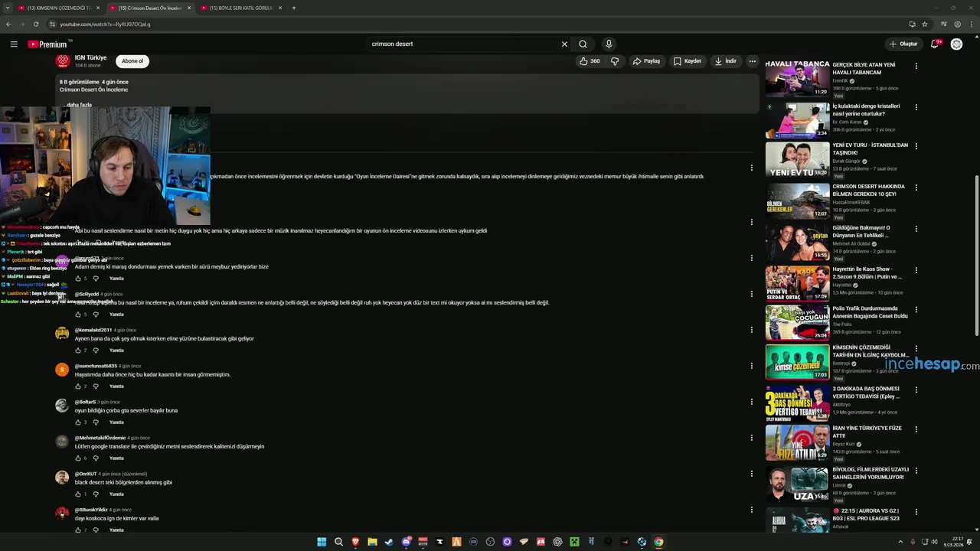Reply to @sametunsat6835's comment
980x551 pixels.
click(x=116, y=386)
